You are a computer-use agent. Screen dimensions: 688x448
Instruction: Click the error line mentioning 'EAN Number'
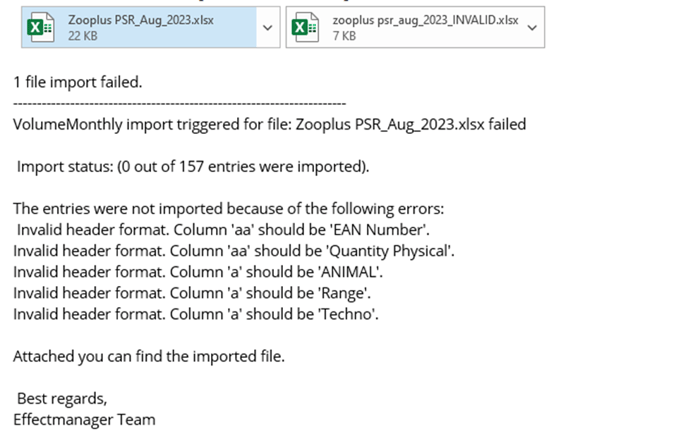point(223,230)
